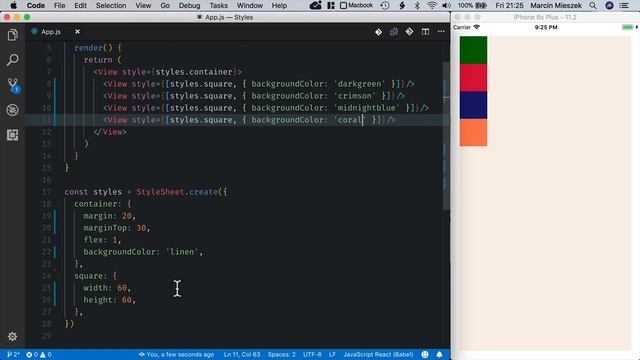Close the App.js editor tab
This screenshot has height=360, width=640.
[77, 31]
